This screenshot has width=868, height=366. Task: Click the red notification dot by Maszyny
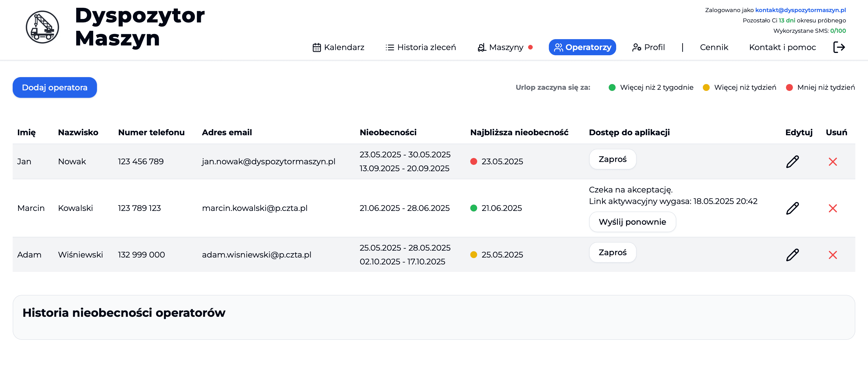click(x=530, y=47)
